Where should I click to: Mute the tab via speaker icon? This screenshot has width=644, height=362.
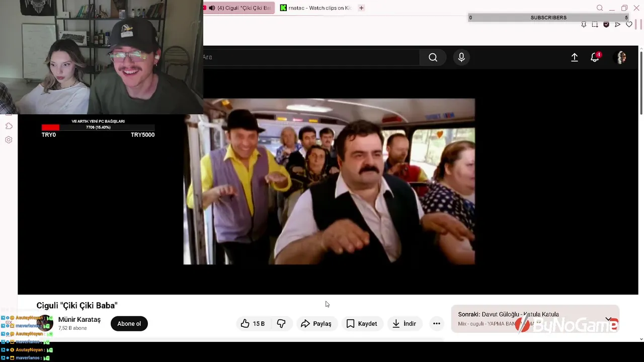(212, 8)
